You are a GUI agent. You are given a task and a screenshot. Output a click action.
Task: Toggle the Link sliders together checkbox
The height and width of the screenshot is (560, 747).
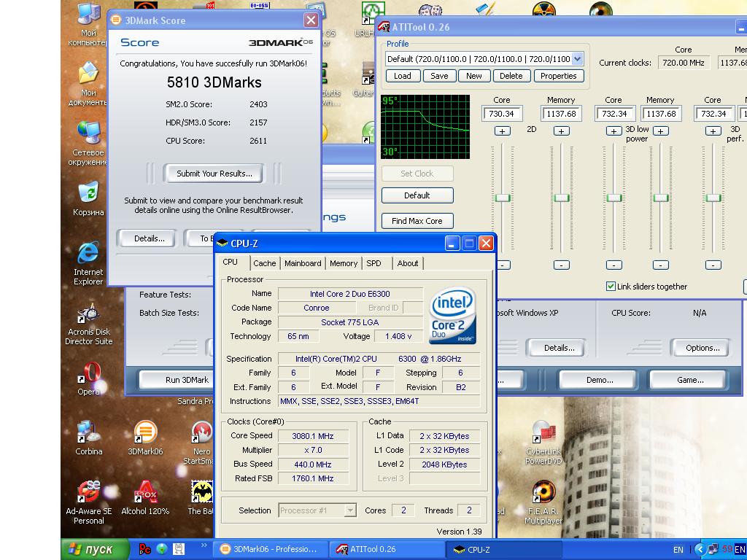pos(611,286)
